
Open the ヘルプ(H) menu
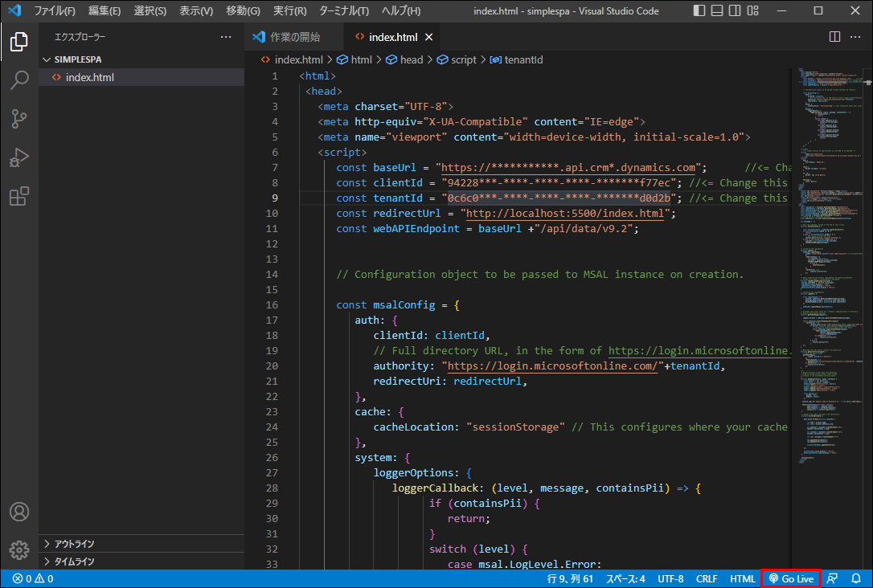(401, 10)
